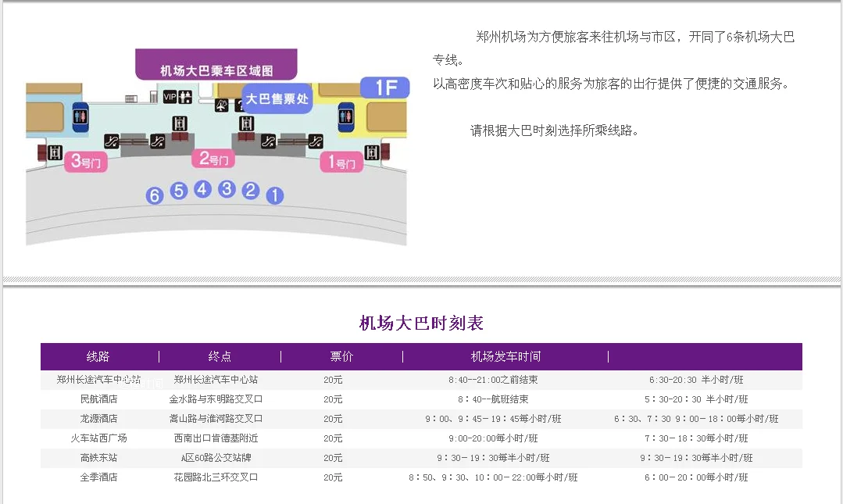The height and width of the screenshot is (504, 843).
Task: Click the elevator icon above 2号门
Action: click(x=180, y=123)
